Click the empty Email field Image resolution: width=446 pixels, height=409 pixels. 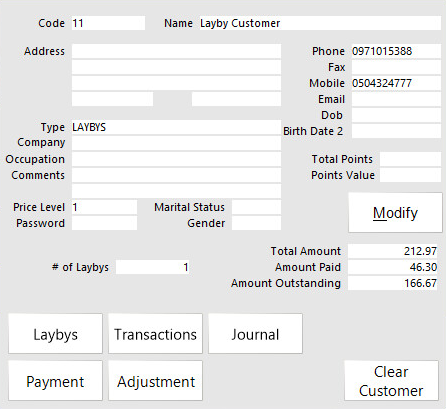click(x=396, y=99)
